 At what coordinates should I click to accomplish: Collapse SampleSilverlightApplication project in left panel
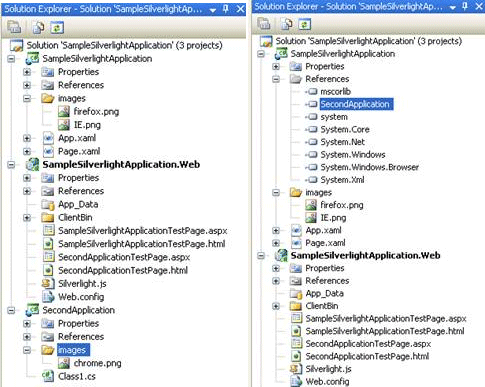[11, 59]
